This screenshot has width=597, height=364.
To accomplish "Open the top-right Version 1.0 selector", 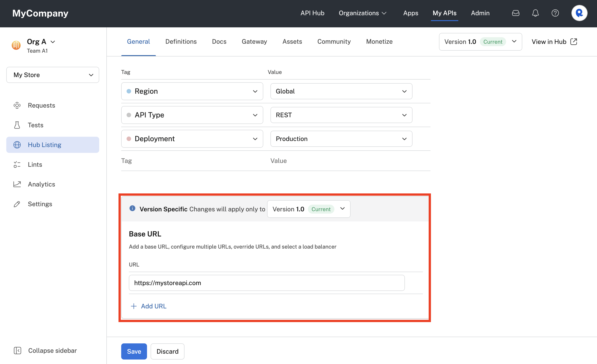I will click(x=481, y=42).
